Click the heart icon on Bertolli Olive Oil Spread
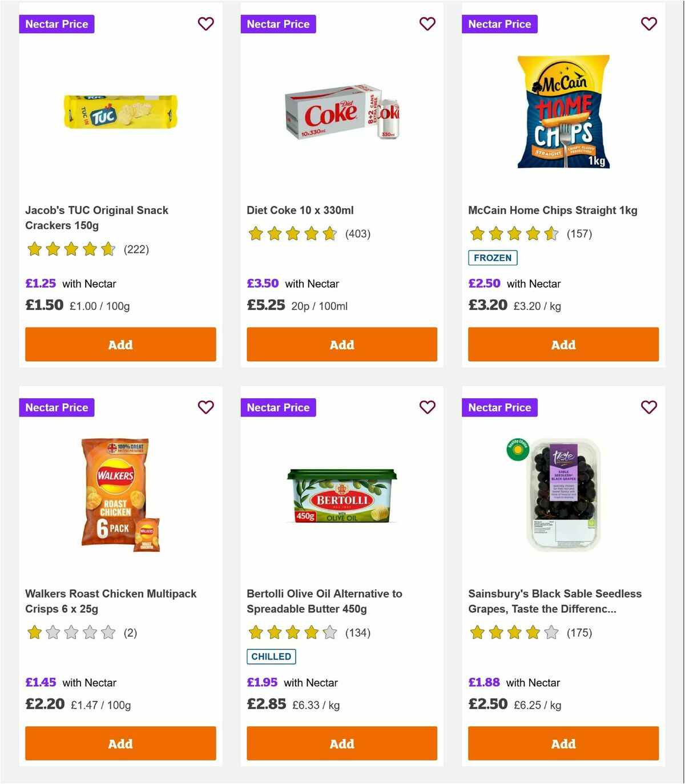685x784 pixels. 427,407
